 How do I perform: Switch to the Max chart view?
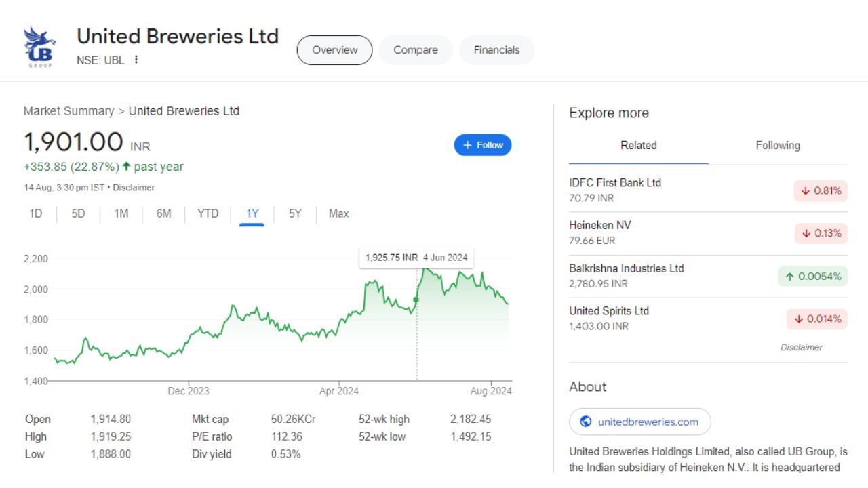337,213
